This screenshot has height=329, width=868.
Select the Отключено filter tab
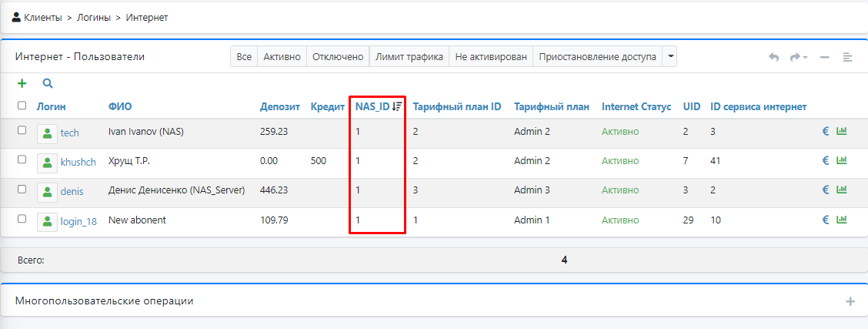[338, 57]
